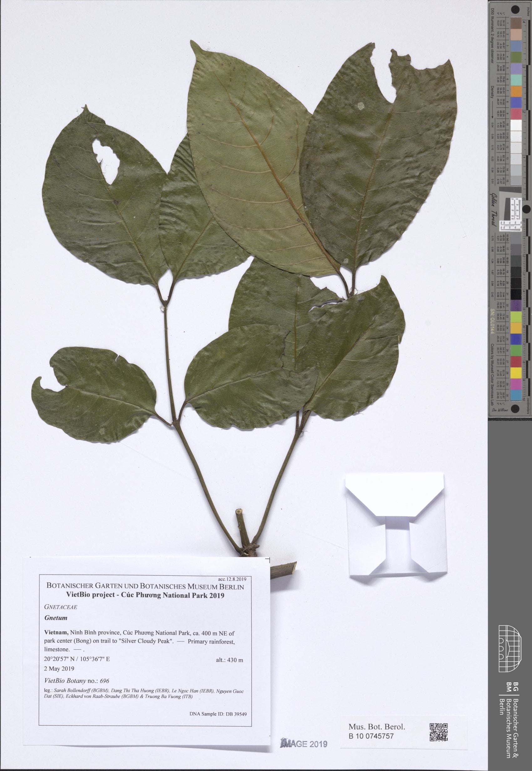Click the altitude 'alt.: 430 m'

click(x=230, y=660)
